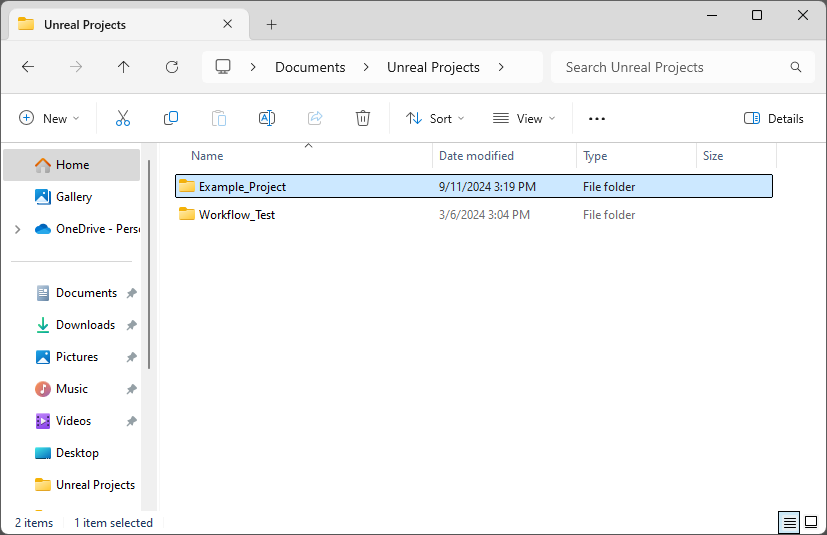
Task: Click date 3/6/2024 3:04 PM
Action: point(484,215)
